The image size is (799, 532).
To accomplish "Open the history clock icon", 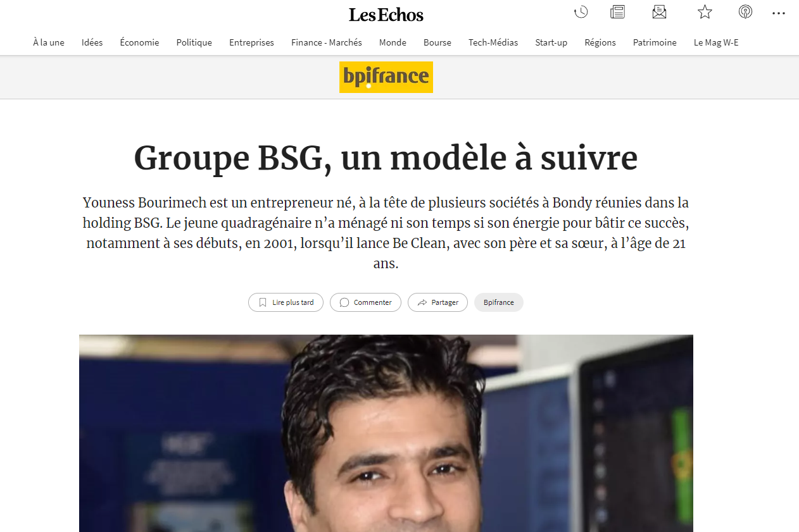I will [x=581, y=12].
